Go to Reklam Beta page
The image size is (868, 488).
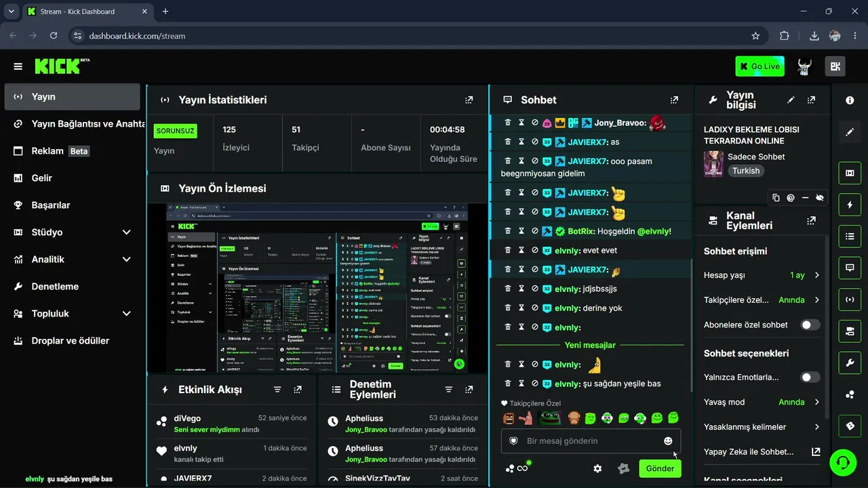pyautogui.click(x=72, y=151)
